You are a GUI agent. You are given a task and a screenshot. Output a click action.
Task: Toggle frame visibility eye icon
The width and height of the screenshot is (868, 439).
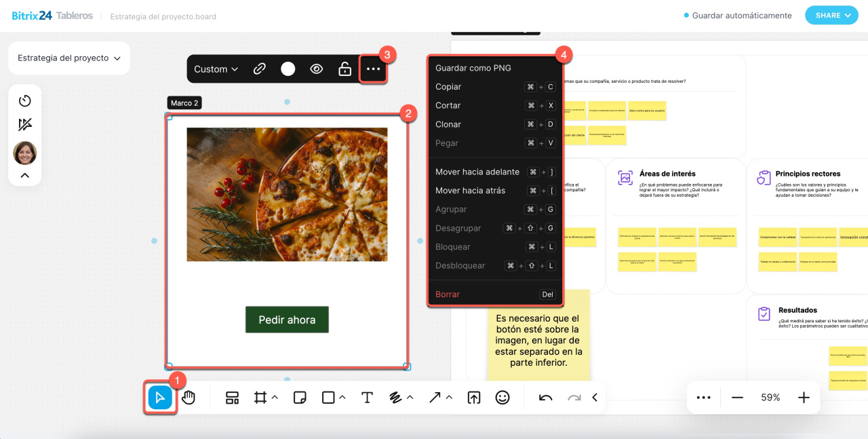pos(316,69)
